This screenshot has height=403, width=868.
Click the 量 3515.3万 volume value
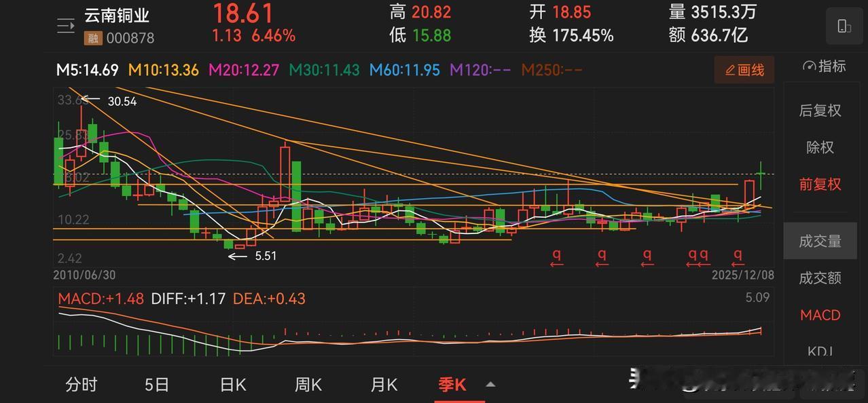tap(712, 12)
